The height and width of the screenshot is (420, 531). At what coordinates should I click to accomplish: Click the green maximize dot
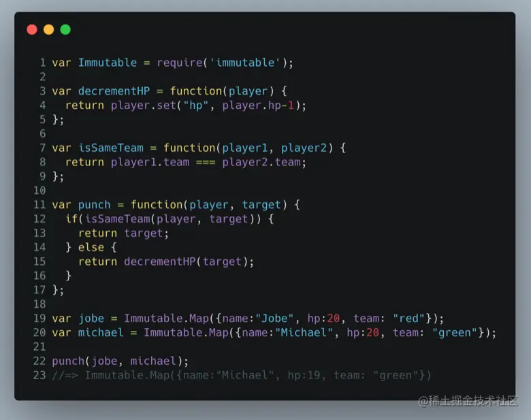(65, 29)
